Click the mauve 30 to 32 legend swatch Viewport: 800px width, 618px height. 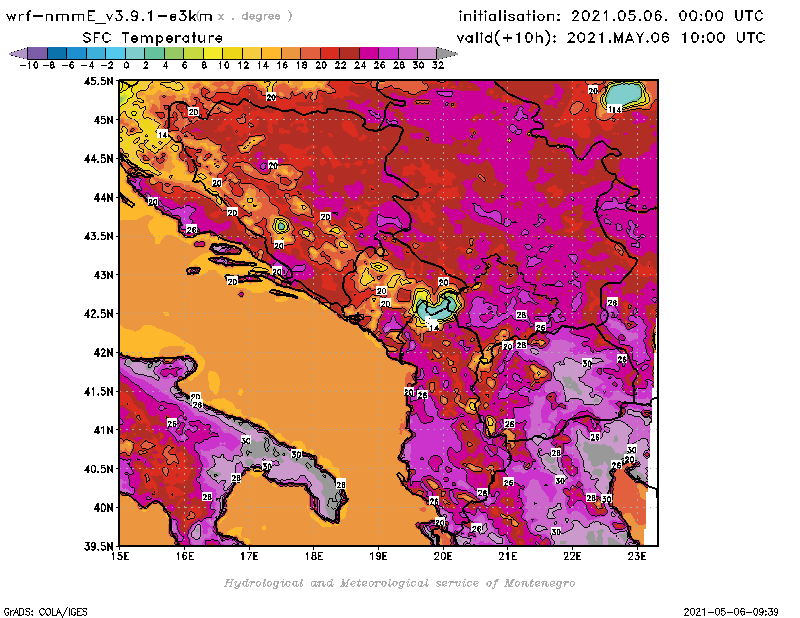(428, 53)
